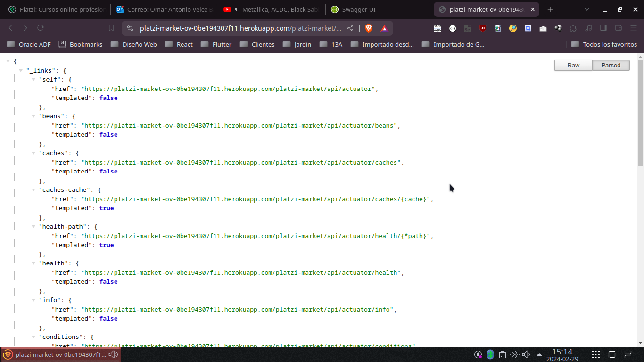Open the extensions puzzle-piece menu

pos(573,28)
